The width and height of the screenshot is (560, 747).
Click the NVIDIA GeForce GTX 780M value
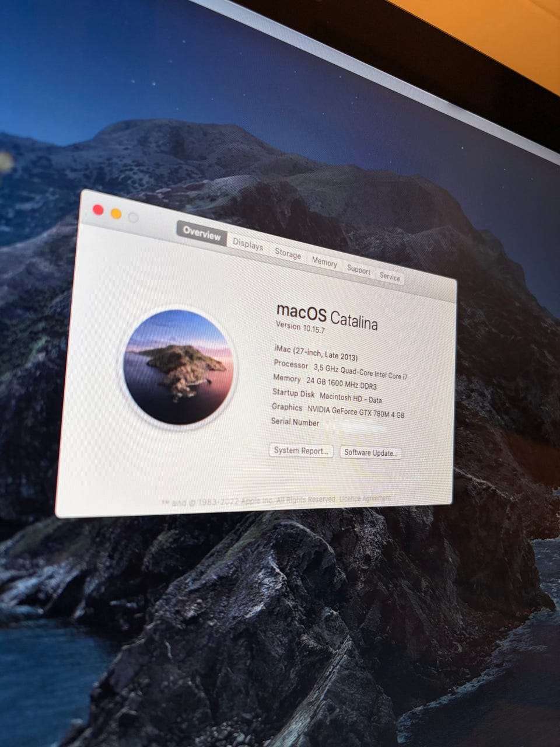click(x=356, y=412)
